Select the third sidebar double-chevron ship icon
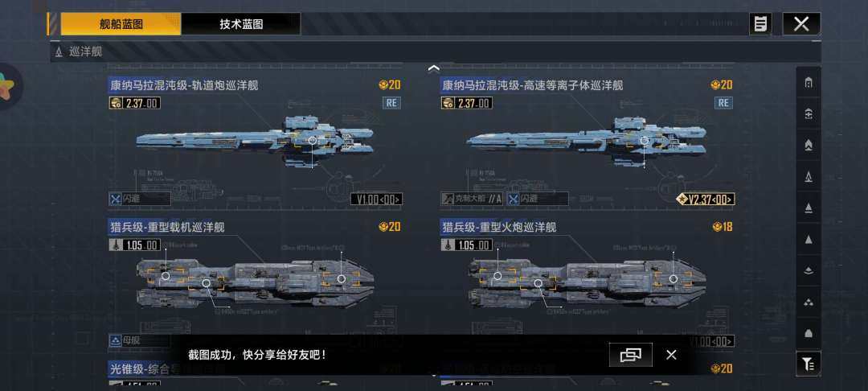This screenshot has width=868, height=391. point(809,145)
